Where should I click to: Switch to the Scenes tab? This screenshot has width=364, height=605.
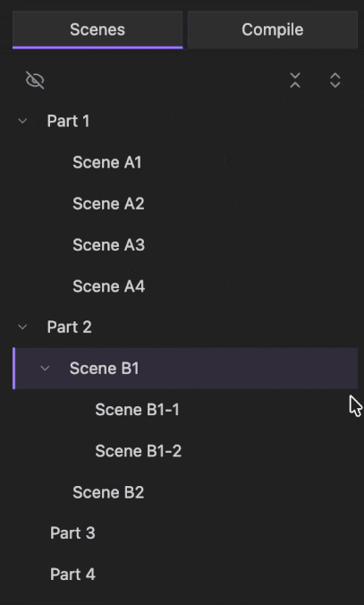[x=97, y=30]
